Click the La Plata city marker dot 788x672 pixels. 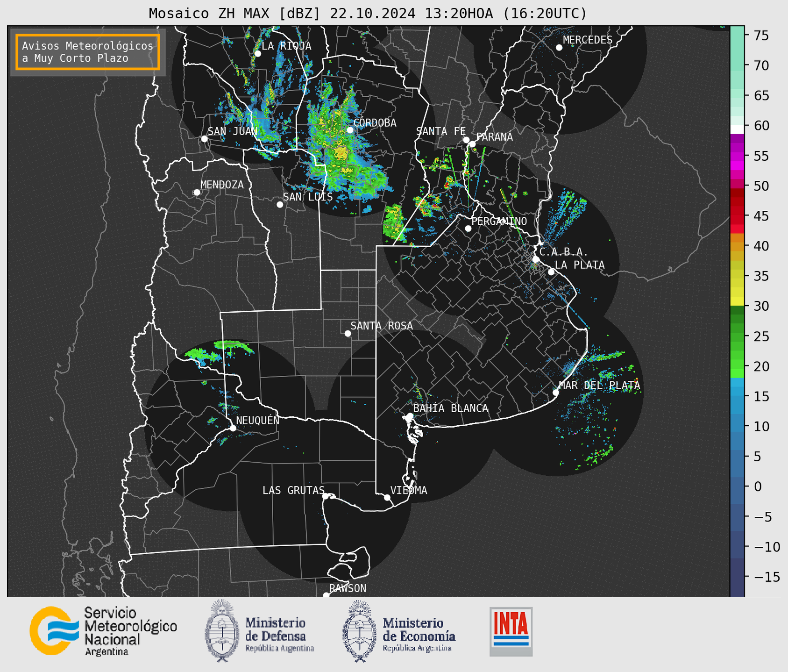coord(551,272)
